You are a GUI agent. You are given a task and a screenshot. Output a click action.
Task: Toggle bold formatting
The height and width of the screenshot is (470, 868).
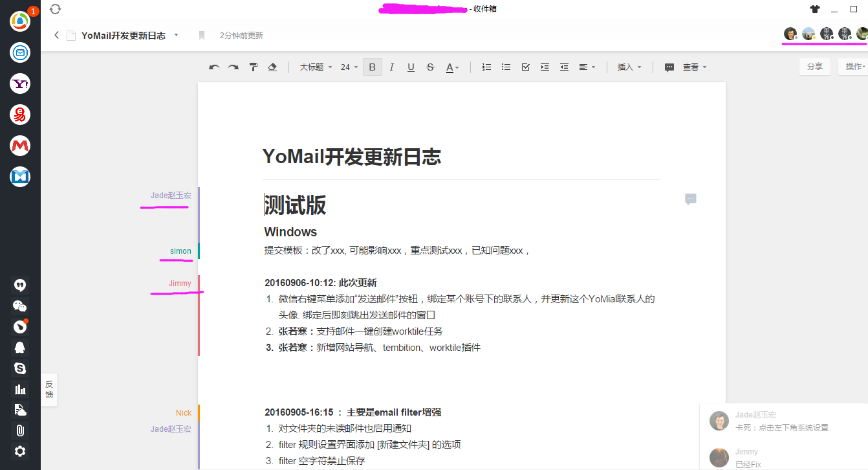click(x=372, y=67)
